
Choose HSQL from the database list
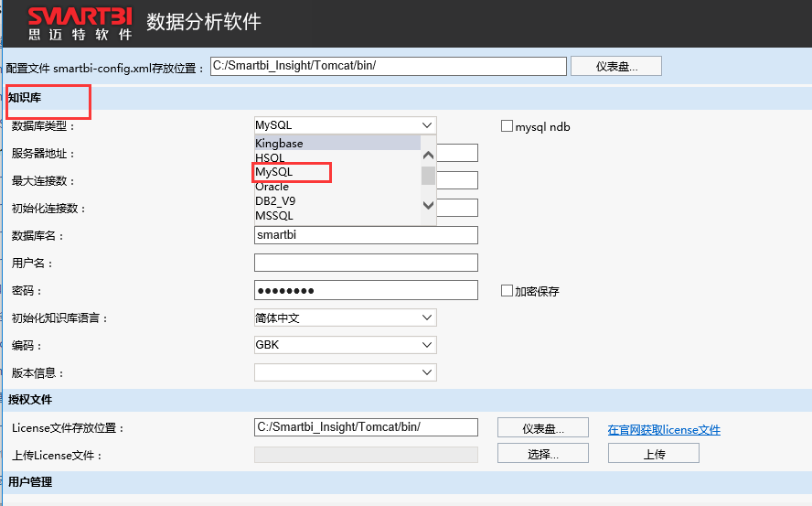click(x=337, y=157)
